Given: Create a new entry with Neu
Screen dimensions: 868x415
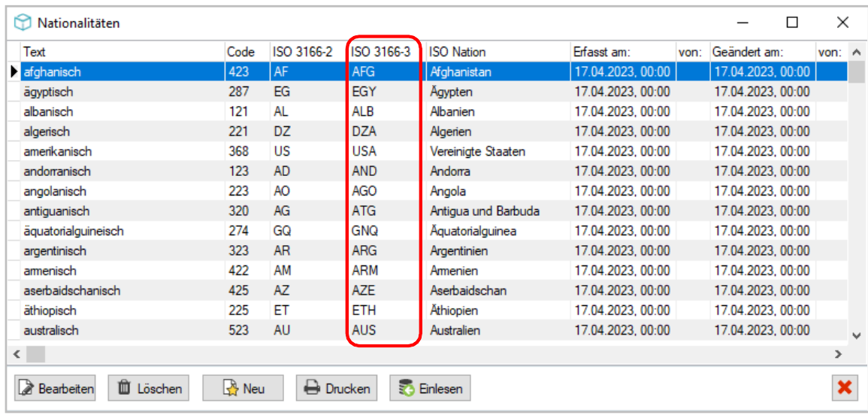Looking at the screenshot, I should coord(243,389).
